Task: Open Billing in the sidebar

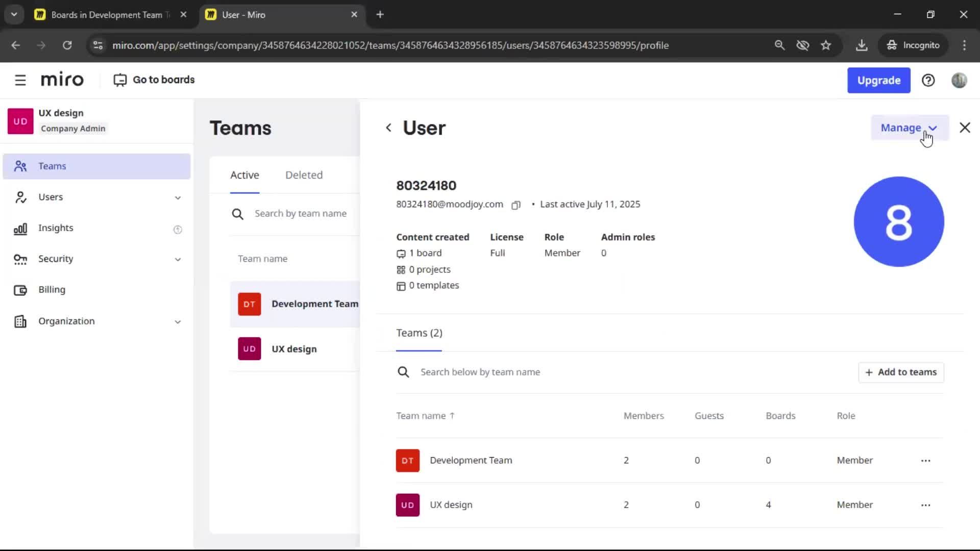Action: coord(96,290)
